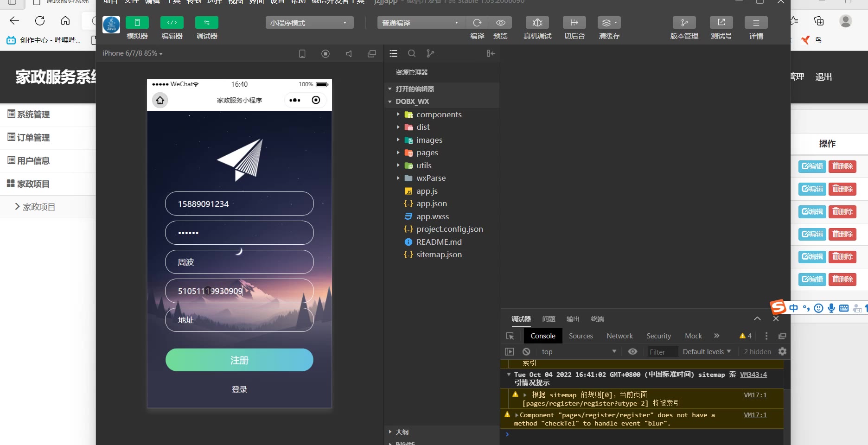
Task: Click the 地址 address input field
Action: pyautogui.click(x=239, y=320)
